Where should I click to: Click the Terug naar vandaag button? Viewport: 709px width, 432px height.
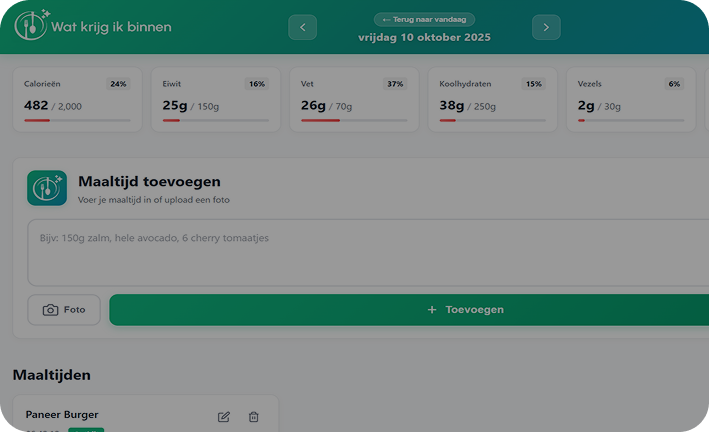[424, 19]
